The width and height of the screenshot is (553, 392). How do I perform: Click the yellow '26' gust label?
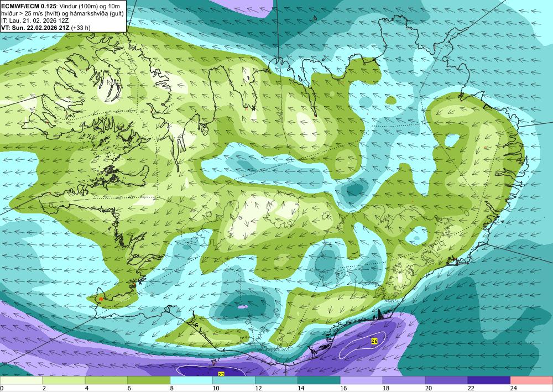tap(374, 341)
